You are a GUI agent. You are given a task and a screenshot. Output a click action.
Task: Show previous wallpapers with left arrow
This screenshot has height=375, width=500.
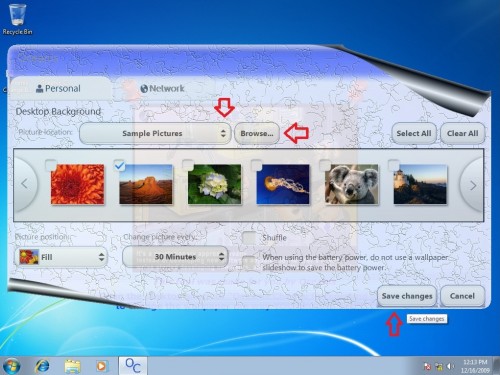(25, 184)
